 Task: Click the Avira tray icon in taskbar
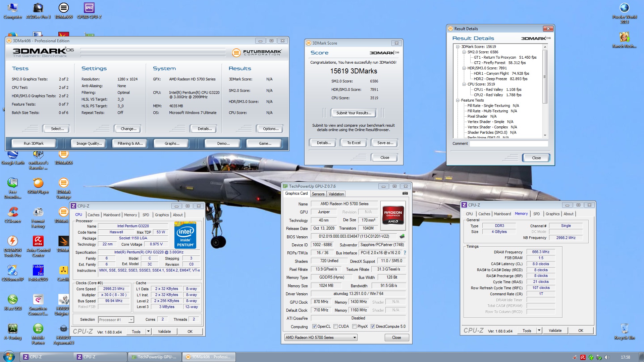[583, 357]
